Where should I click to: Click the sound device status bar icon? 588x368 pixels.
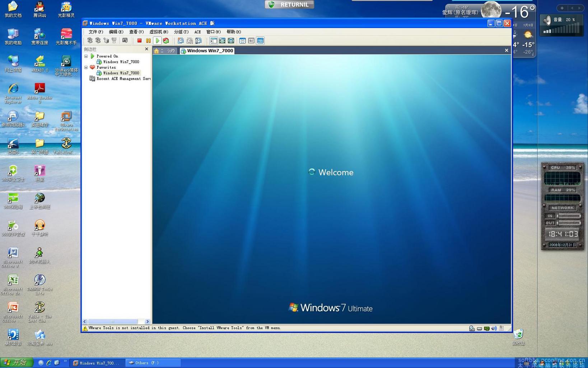coord(494,328)
